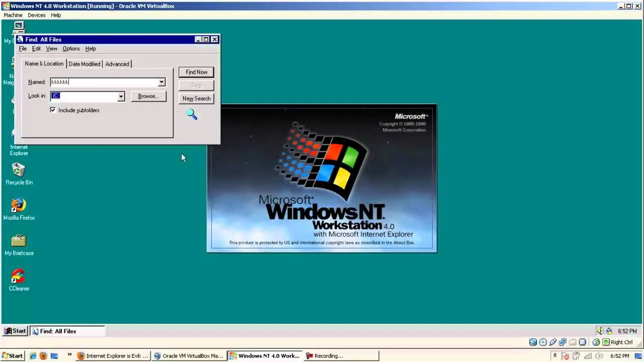Open the Named dropdown list
The height and width of the screenshot is (362, 644).
point(160,82)
